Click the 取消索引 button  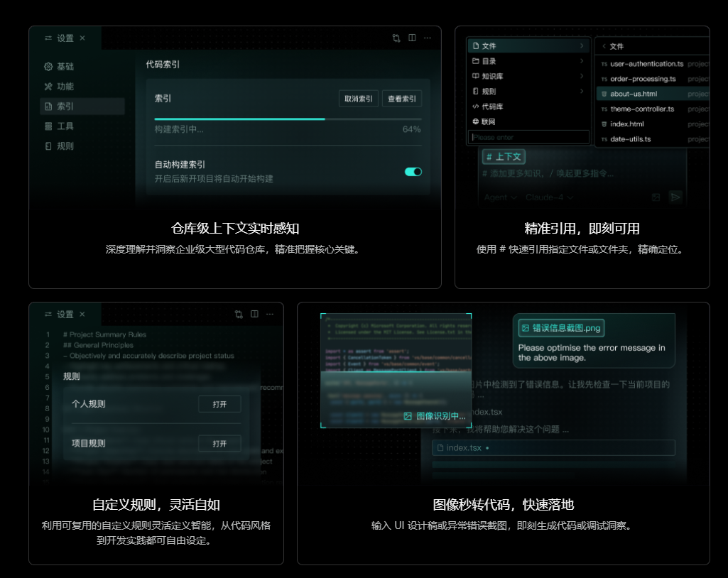coord(359,99)
